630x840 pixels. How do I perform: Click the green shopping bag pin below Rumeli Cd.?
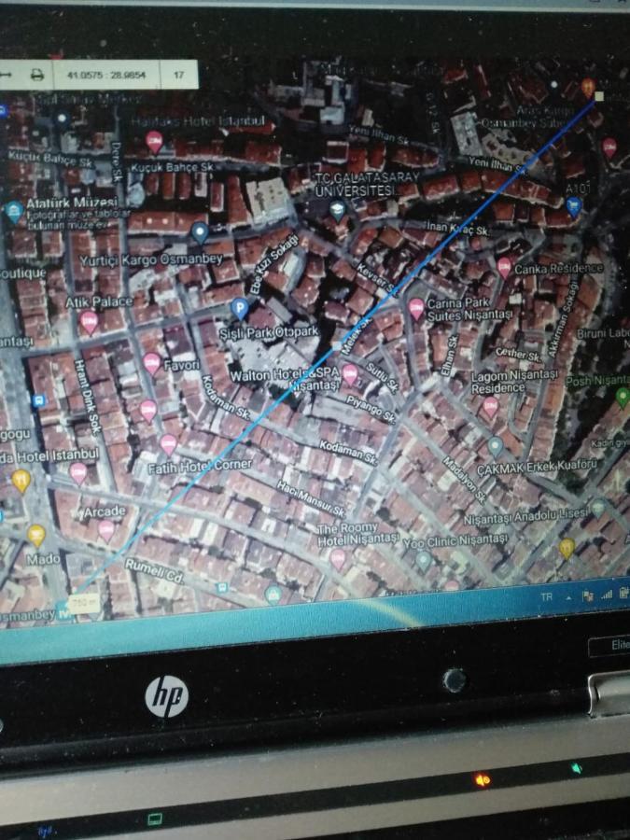click(x=273, y=595)
